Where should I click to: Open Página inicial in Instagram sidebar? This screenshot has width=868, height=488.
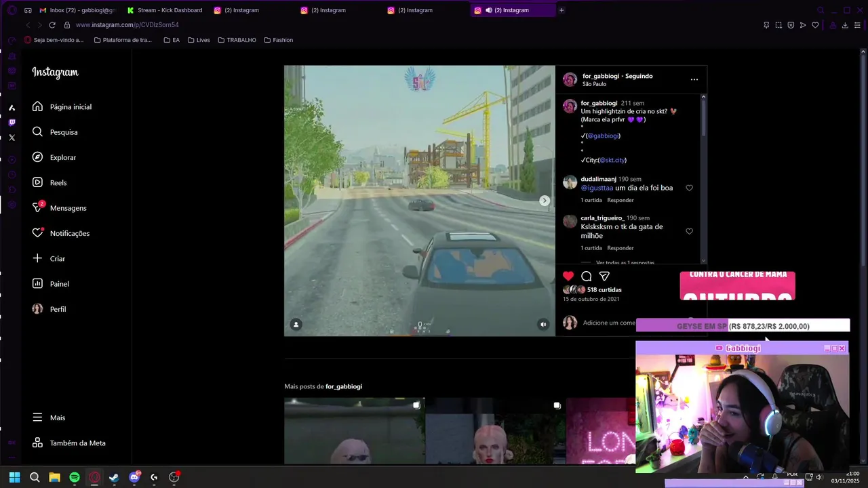(x=62, y=107)
